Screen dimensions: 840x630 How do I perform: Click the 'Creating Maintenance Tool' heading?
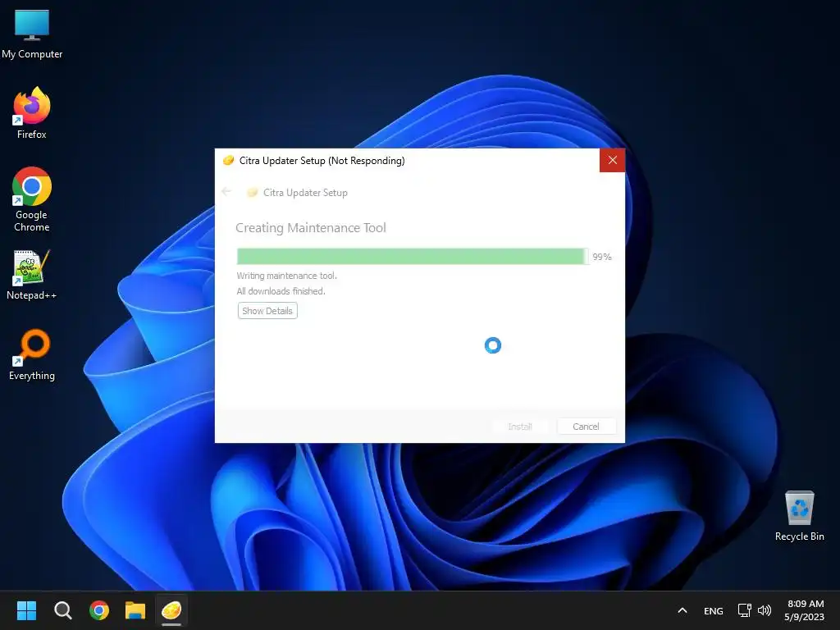point(311,228)
